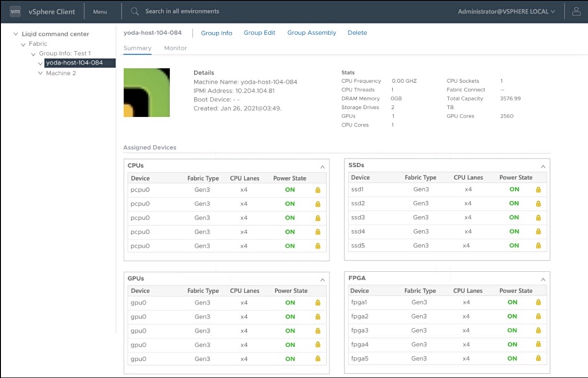
Task: Collapse the FPGA panel
Action: tap(543, 280)
